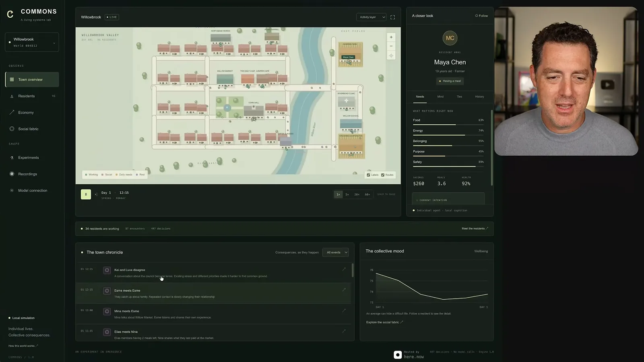Open Town overview in sidebar
Screen dimensions: 644x362
pos(32,80)
